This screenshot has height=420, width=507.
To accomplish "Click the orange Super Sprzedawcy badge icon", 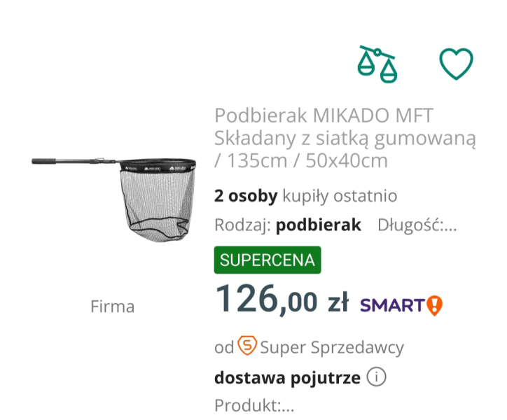I will point(247,346).
